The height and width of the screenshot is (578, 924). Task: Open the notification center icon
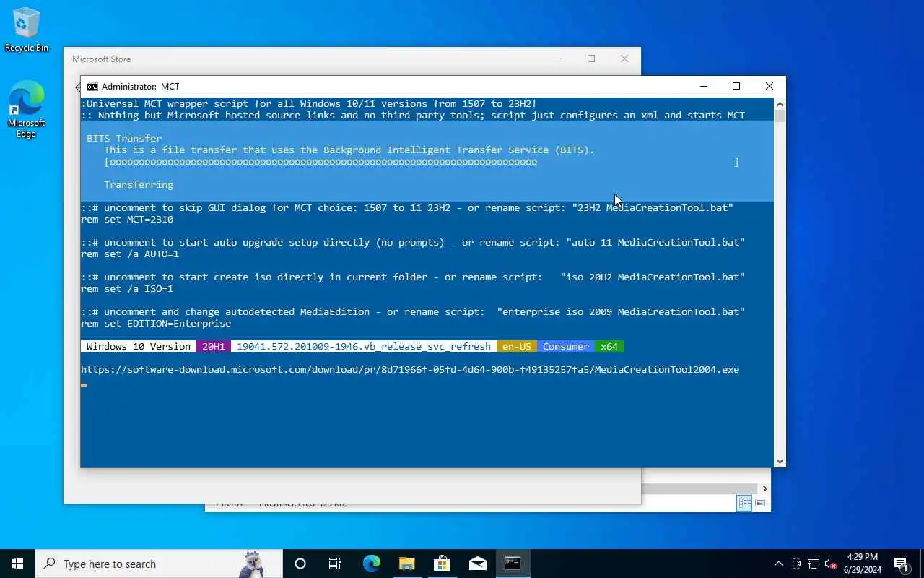pyautogui.click(x=901, y=564)
